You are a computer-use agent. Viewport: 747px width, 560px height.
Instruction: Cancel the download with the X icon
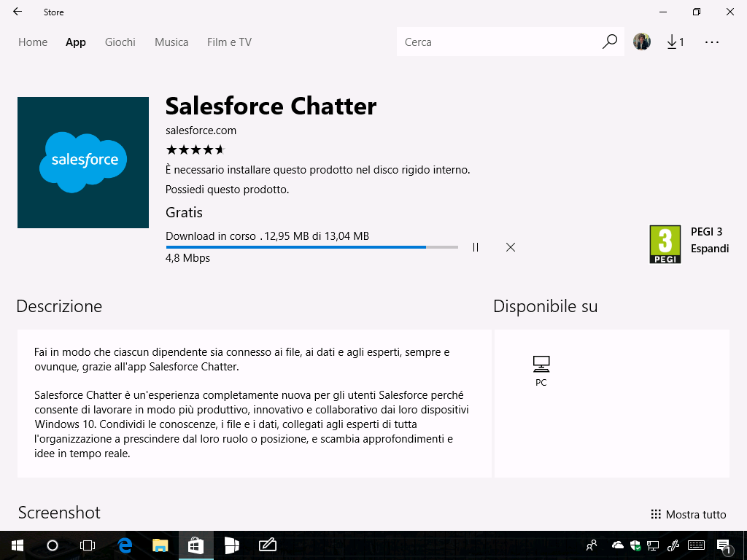click(x=511, y=247)
